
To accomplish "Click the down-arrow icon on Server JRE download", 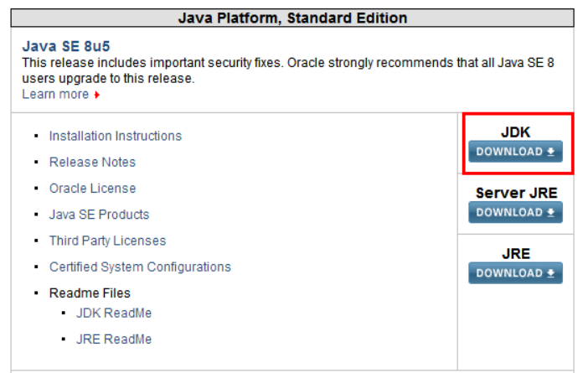I will tap(550, 213).
